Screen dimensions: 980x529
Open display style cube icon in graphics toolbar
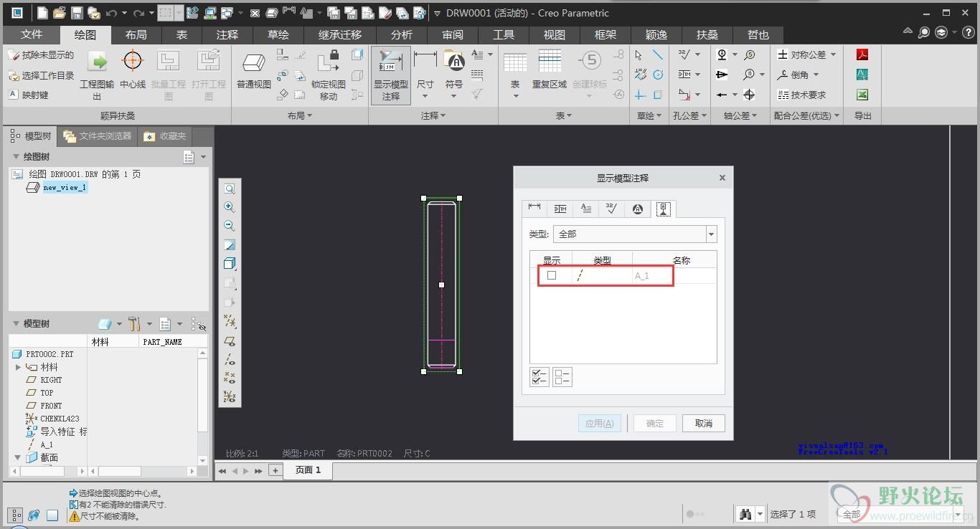tap(230, 263)
